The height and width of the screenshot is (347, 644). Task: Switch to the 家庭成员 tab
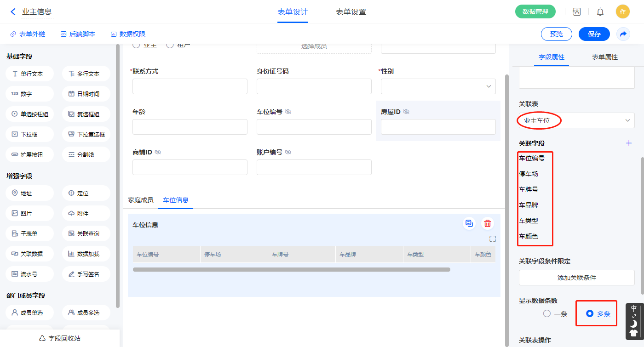click(x=140, y=200)
